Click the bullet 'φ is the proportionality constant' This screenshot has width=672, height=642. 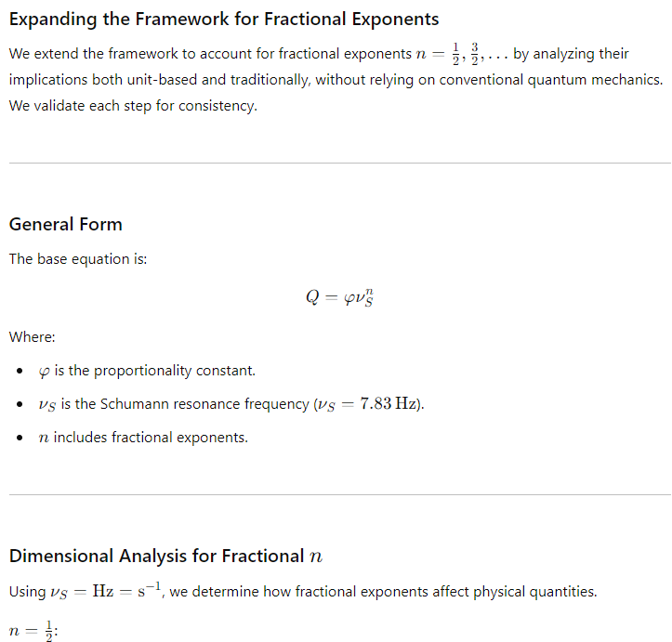(147, 371)
